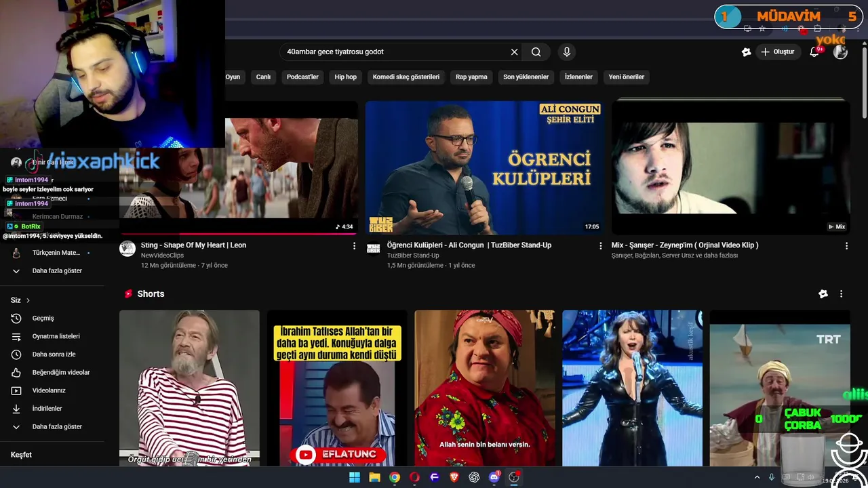Screen dimensions: 868x488
Task: Open Discord from taskbar
Action: click(494, 477)
